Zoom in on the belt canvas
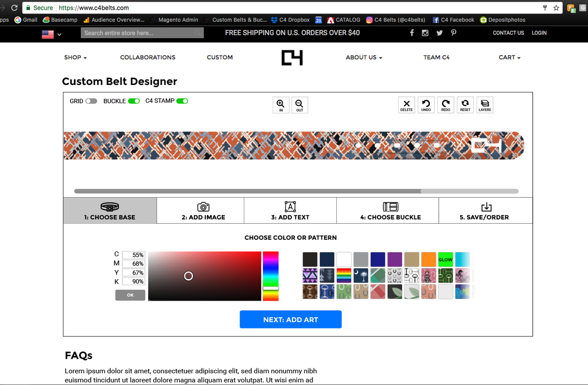 (x=281, y=105)
